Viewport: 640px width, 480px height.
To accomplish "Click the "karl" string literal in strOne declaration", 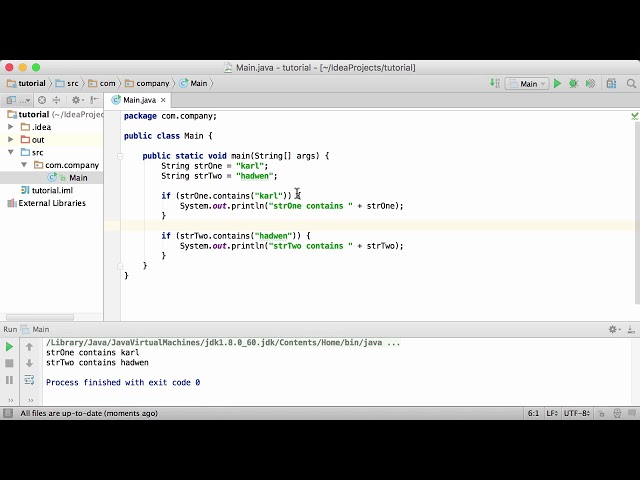I will pos(250,166).
